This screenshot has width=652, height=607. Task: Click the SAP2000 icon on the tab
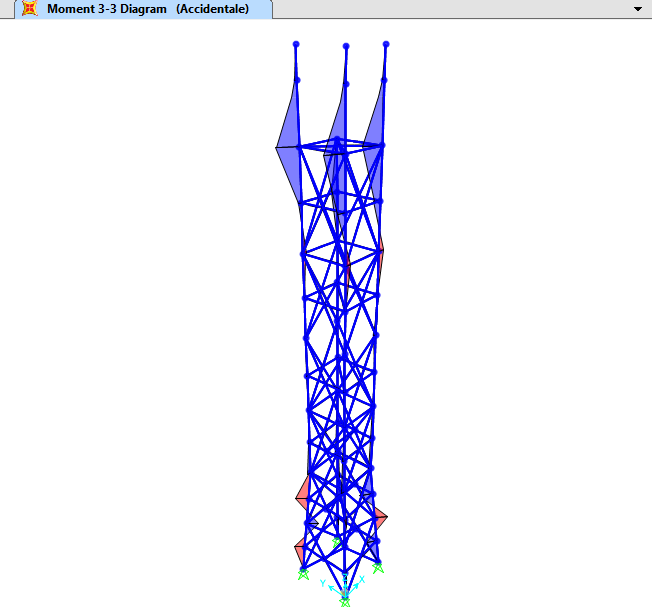pos(30,8)
